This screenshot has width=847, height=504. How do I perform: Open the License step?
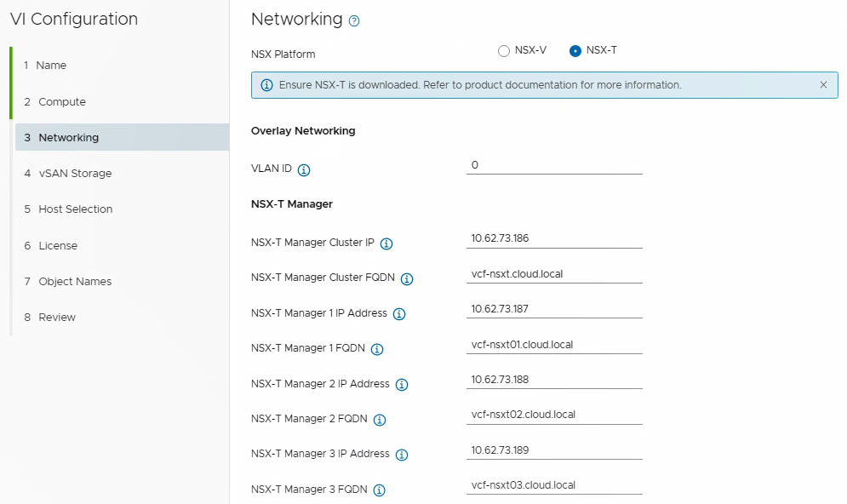(58, 246)
